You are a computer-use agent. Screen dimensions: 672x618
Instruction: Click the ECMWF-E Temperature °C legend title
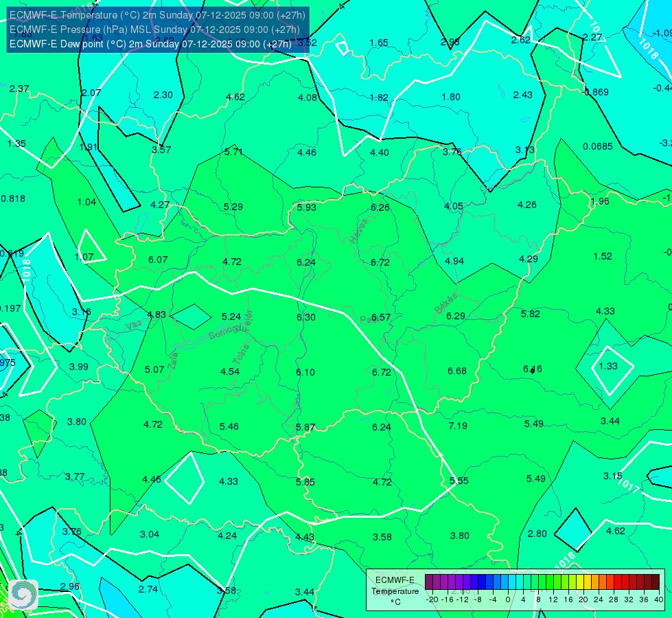pyautogui.click(x=395, y=591)
